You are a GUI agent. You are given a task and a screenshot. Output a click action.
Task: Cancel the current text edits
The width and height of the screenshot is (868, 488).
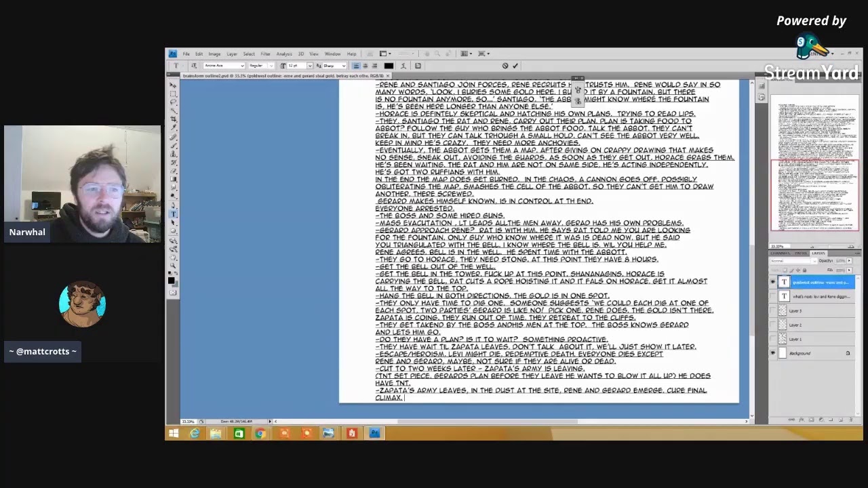[505, 66]
